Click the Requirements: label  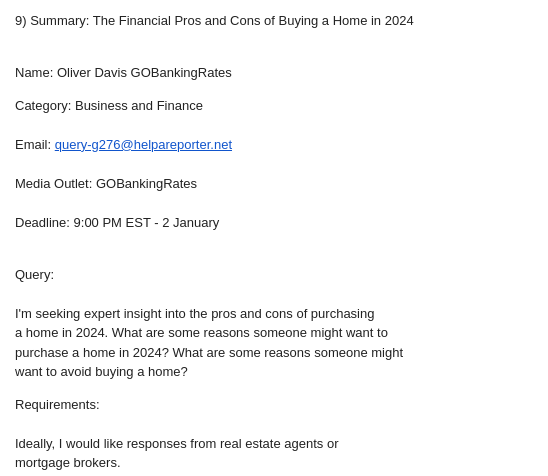coord(57,405)
